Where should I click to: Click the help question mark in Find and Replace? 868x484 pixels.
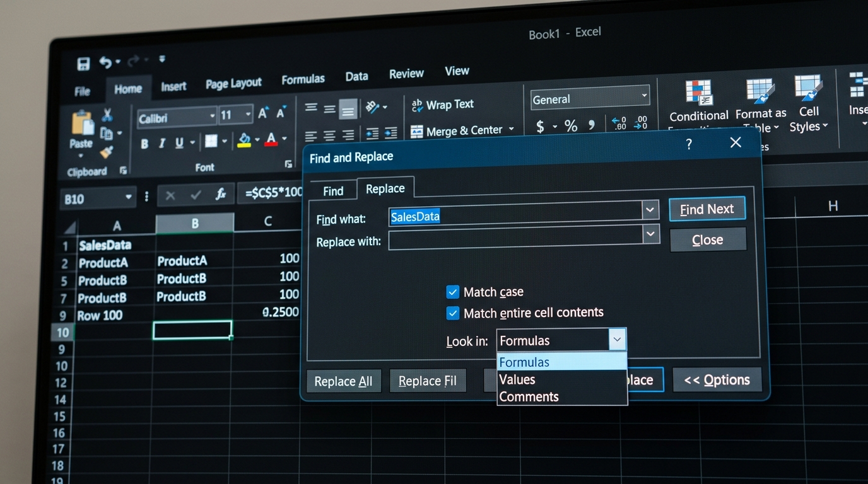point(689,144)
